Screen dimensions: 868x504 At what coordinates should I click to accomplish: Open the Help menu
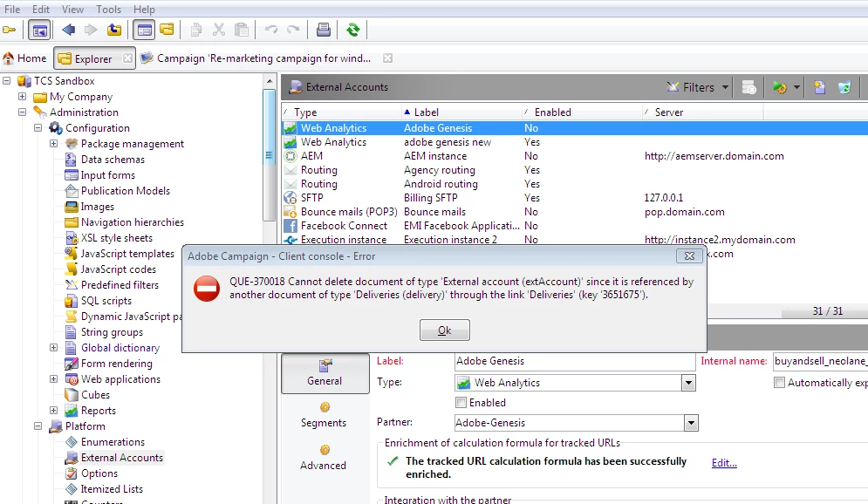point(144,10)
